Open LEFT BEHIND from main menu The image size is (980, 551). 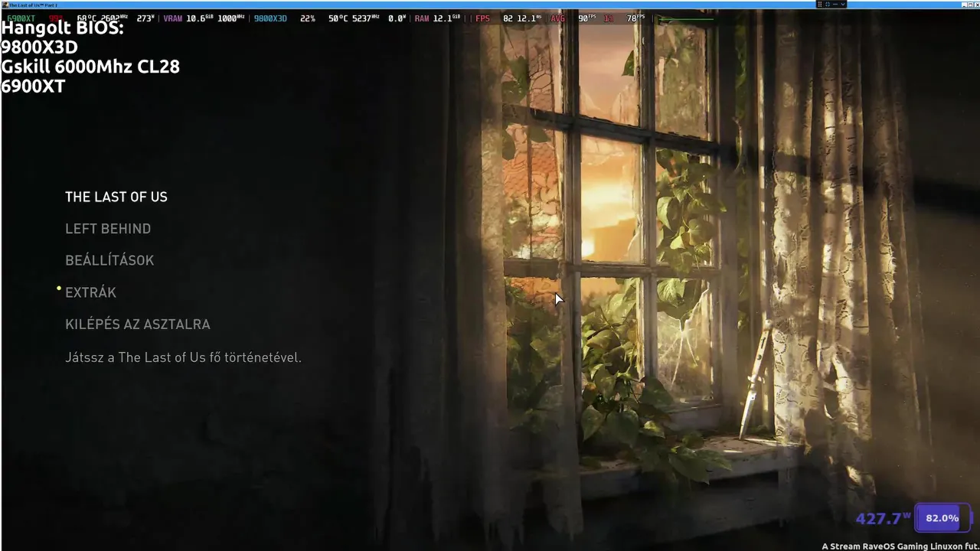[x=108, y=229]
